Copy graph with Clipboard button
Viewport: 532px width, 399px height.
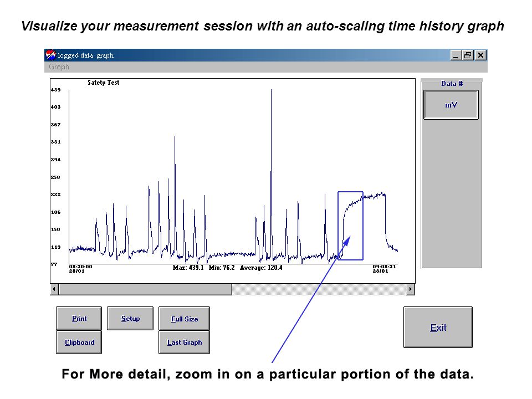(79, 342)
